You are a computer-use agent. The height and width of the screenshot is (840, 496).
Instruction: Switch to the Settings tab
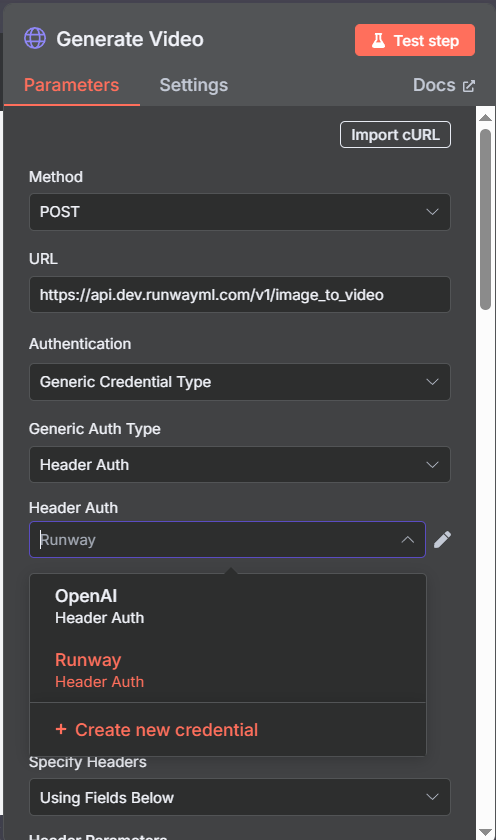pos(193,85)
